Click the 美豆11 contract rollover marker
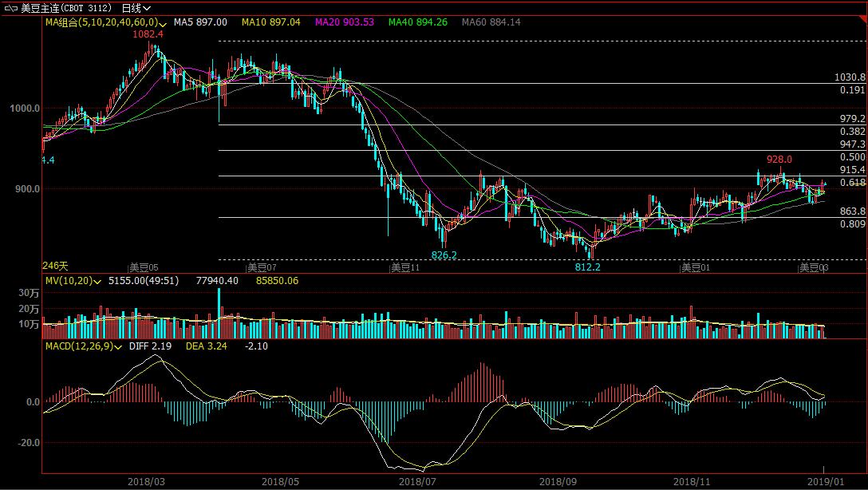This screenshot has height=490, width=868. click(404, 267)
